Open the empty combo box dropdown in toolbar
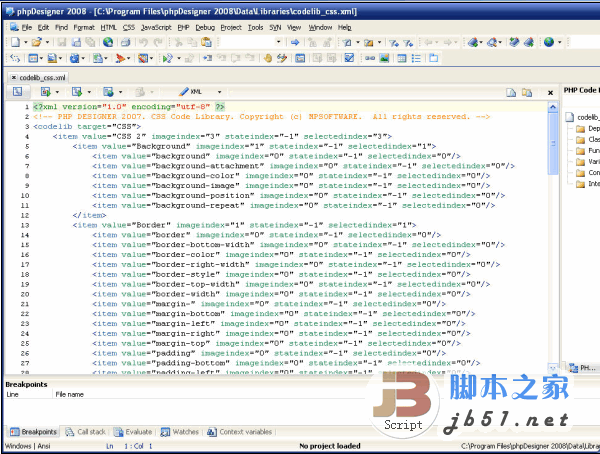 [279, 42]
